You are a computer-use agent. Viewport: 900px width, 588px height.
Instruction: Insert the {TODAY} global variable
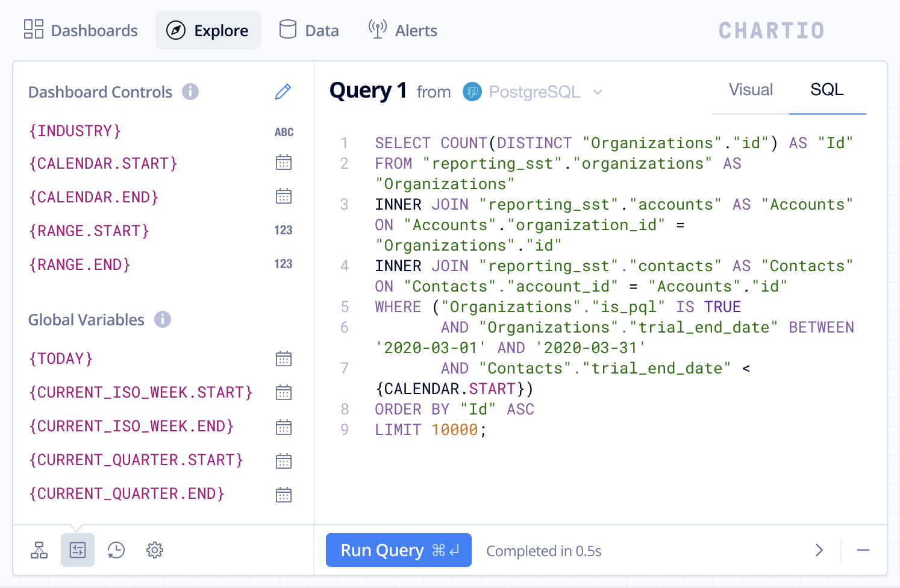click(x=61, y=358)
